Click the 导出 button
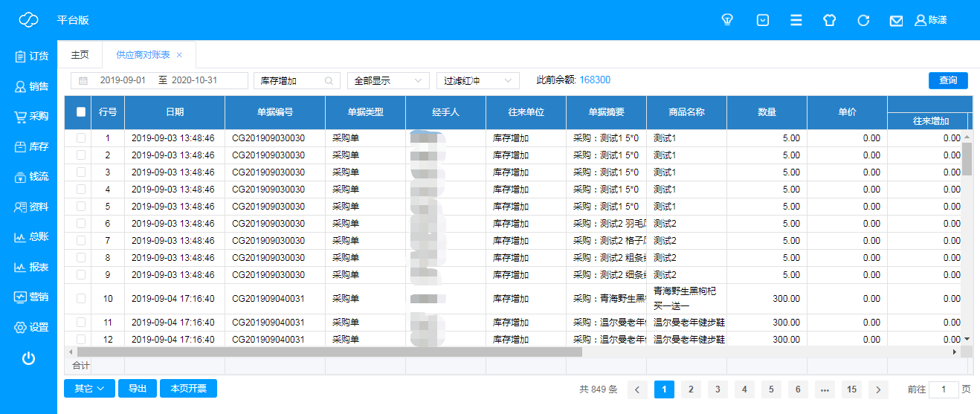 (x=138, y=389)
